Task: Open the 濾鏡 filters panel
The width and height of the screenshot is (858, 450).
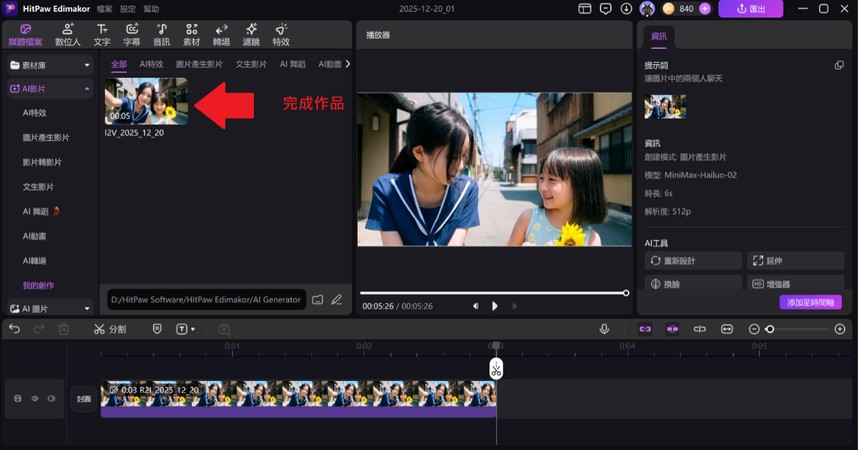Action: [x=251, y=35]
